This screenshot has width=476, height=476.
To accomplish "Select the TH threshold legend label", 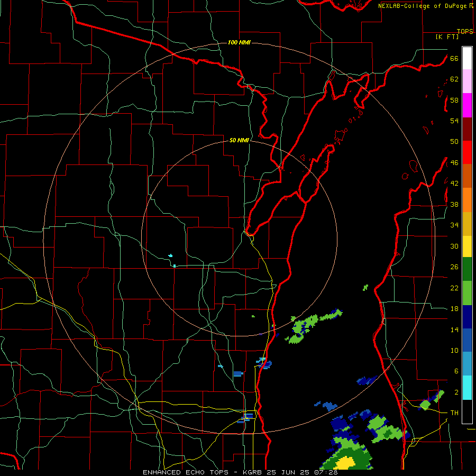I will pos(454,413).
